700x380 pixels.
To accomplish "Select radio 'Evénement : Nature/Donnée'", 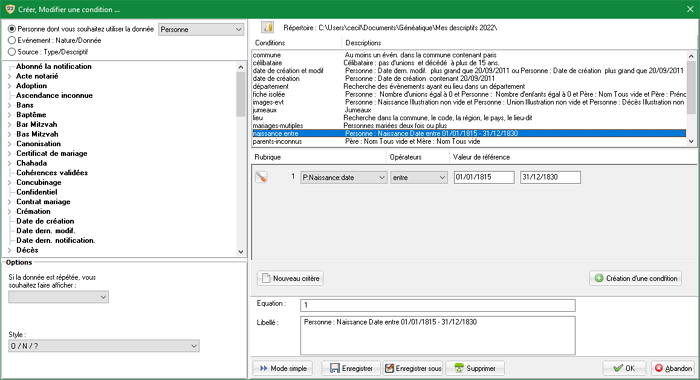I will click(12, 40).
